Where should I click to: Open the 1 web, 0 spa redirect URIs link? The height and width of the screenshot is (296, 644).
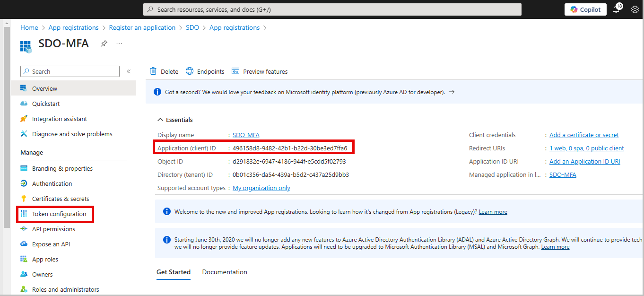(x=586, y=148)
